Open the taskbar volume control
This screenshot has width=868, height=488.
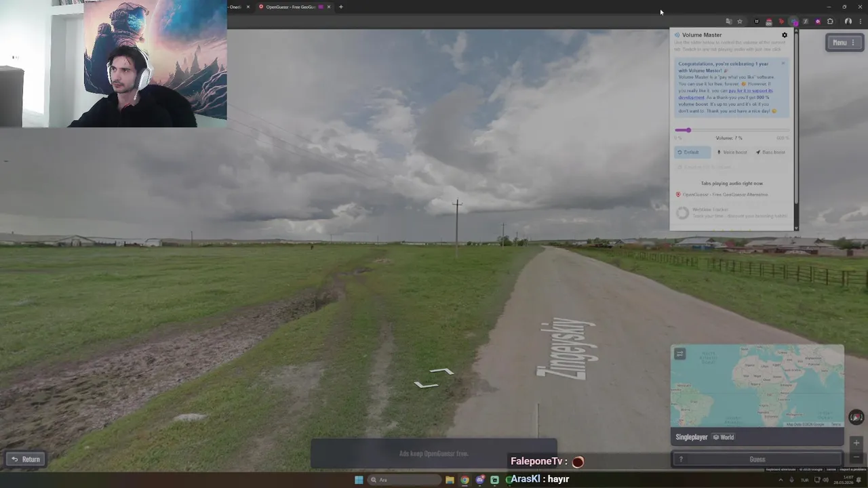(x=825, y=480)
